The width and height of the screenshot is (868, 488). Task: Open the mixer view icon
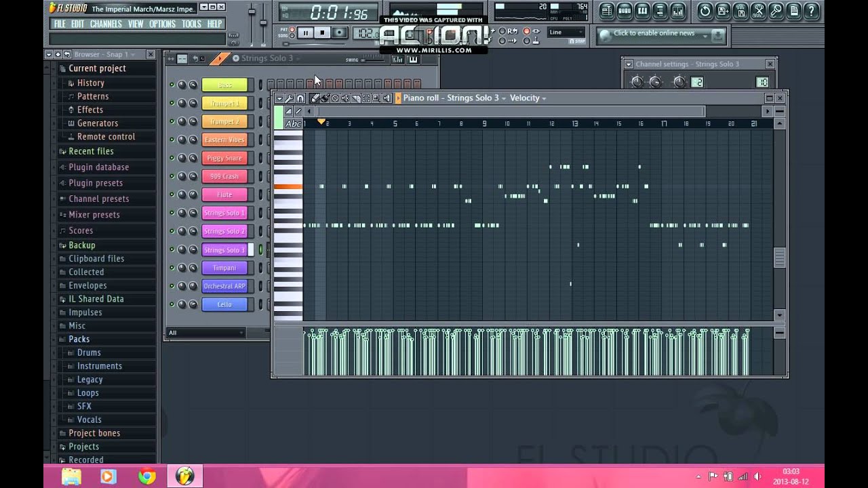coord(677,11)
